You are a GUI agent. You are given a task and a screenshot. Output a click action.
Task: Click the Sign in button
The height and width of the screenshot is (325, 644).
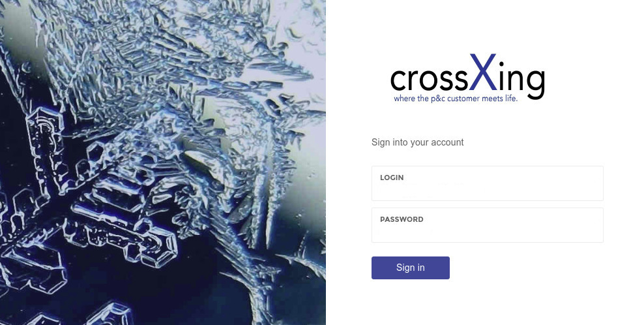[410, 268]
